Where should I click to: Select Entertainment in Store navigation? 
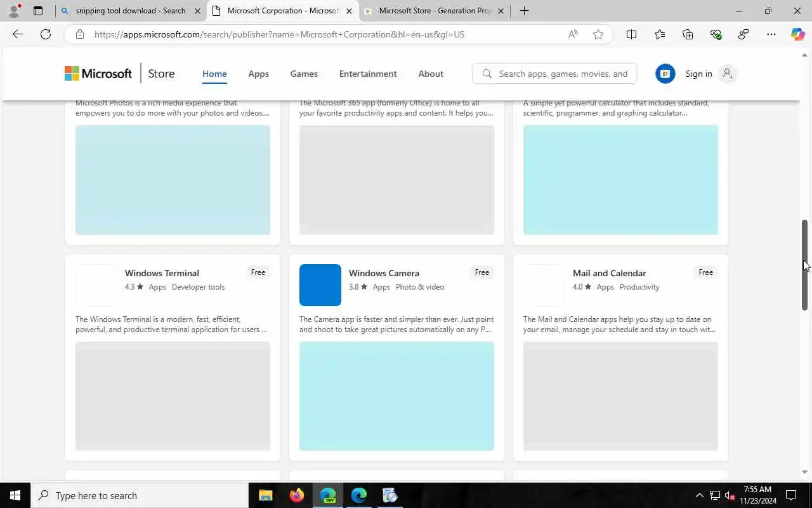(368, 74)
